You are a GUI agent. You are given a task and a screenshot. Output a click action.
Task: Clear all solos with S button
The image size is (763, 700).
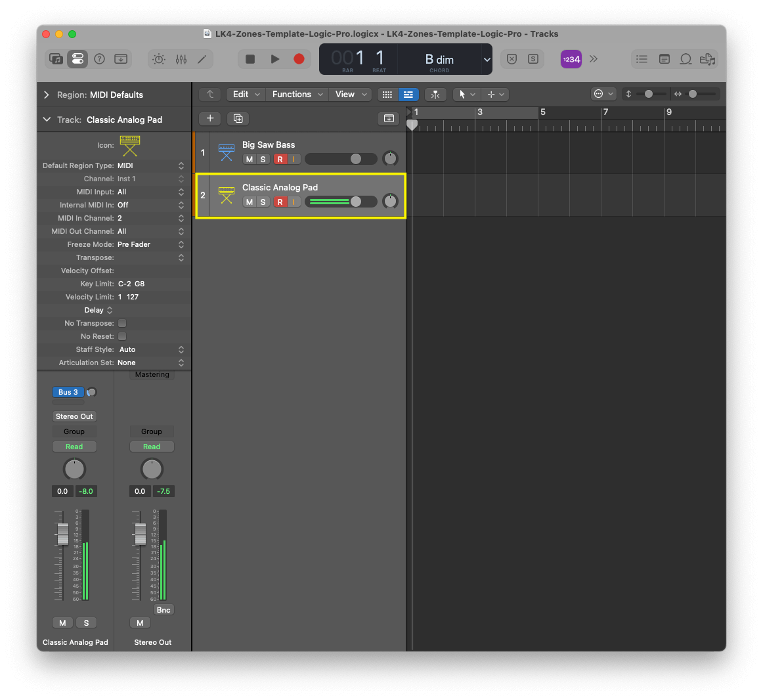[533, 59]
